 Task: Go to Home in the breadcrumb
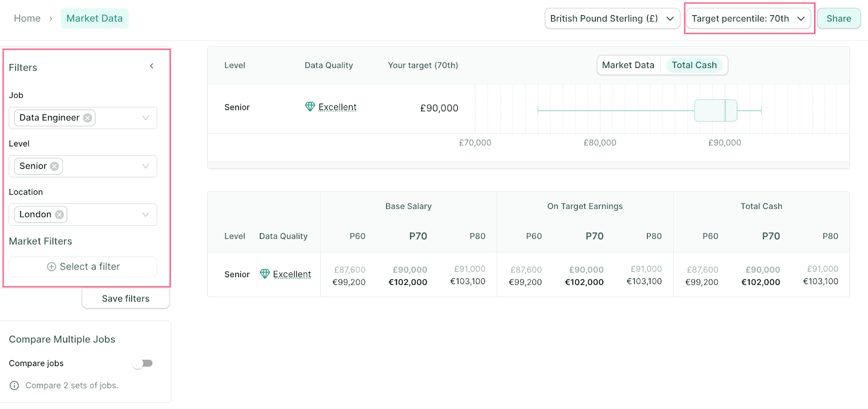27,18
